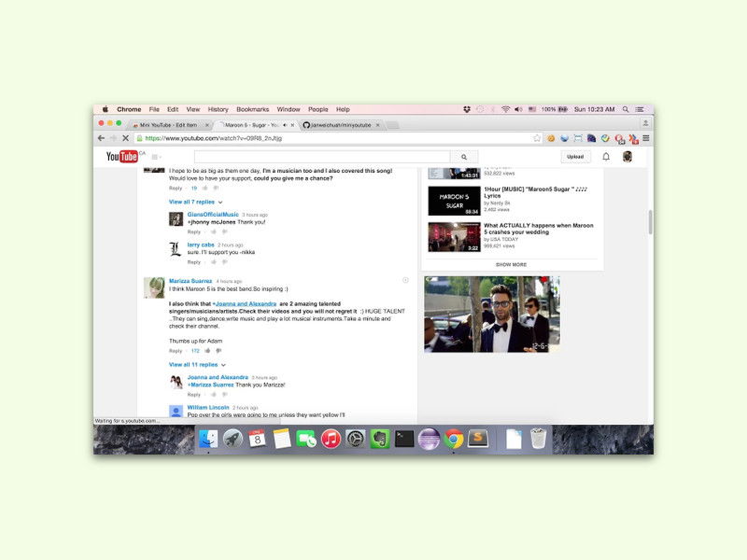This screenshot has width=747, height=560.
Task: Open System Preferences from the Dock
Action: [355, 439]
